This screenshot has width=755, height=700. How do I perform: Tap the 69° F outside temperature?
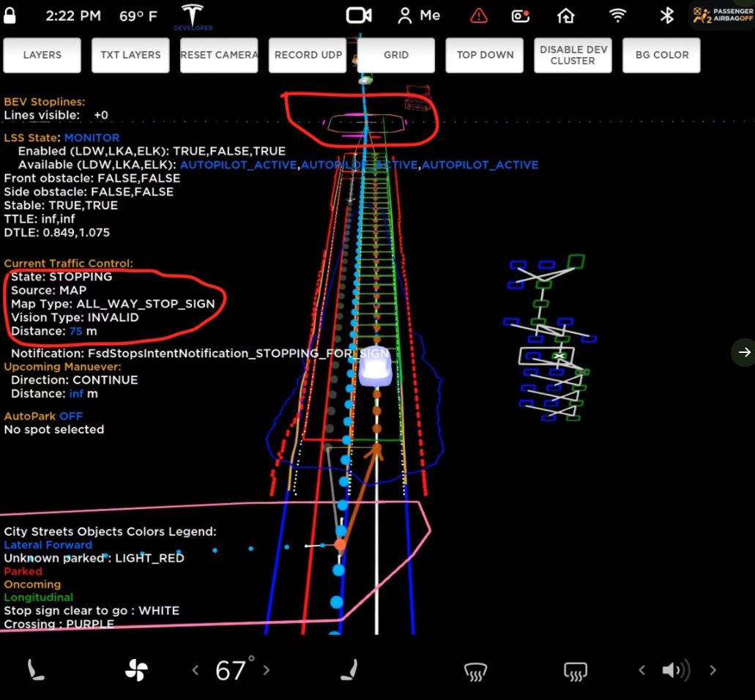pyautogui.click(x=138, y=16)
